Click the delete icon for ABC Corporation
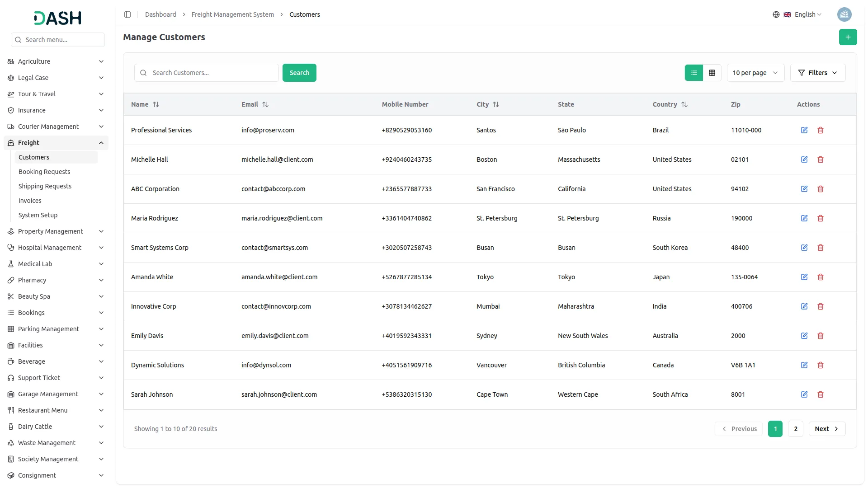Viewport: 868px width, 488px height. click(821, 189)
